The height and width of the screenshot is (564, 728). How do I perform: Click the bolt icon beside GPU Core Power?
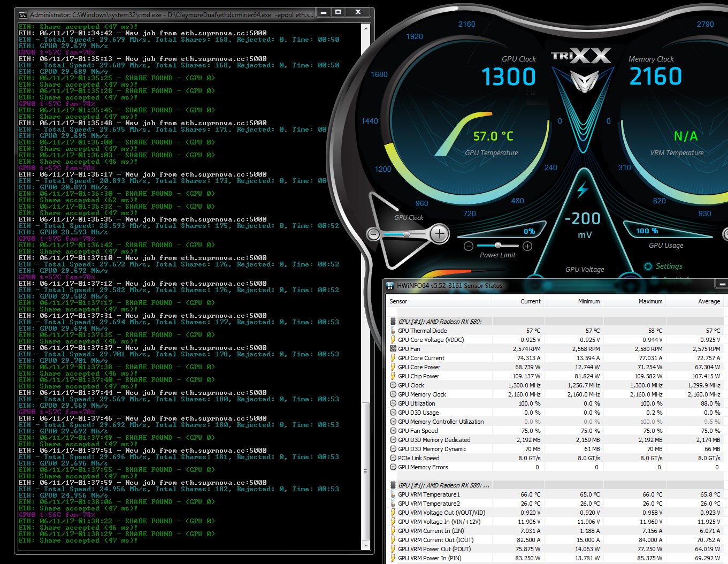pos(393,367)
